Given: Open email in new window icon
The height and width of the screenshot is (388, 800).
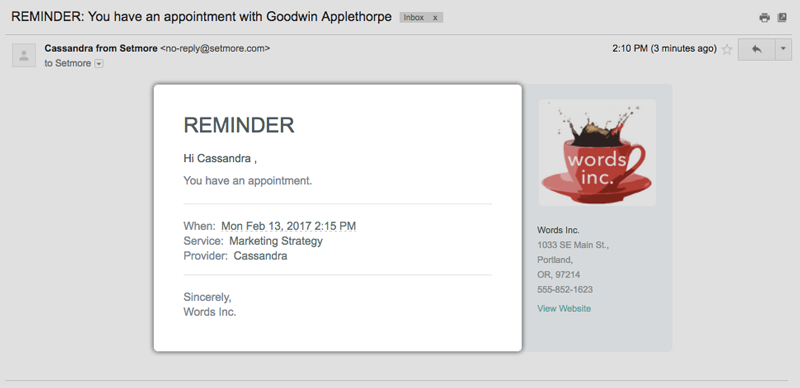Looking at the screenshot, I should pyautogui.click(x=782, y=18).
